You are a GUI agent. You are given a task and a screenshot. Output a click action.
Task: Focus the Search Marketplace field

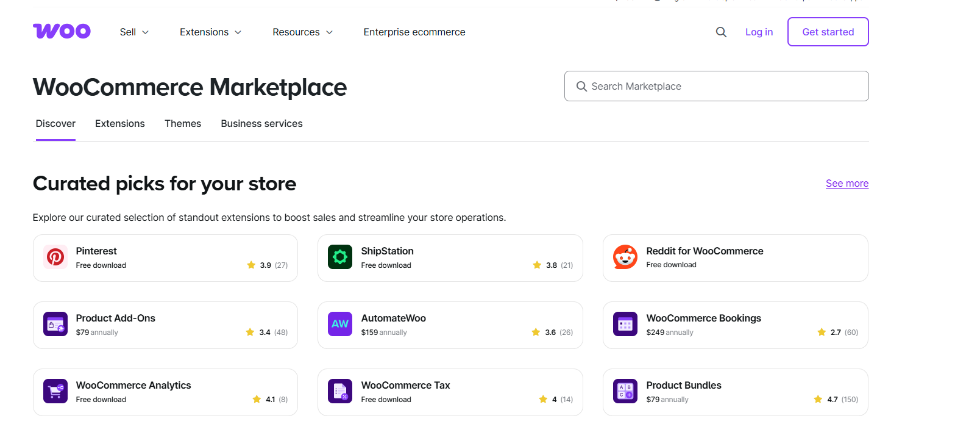(716, 86)
